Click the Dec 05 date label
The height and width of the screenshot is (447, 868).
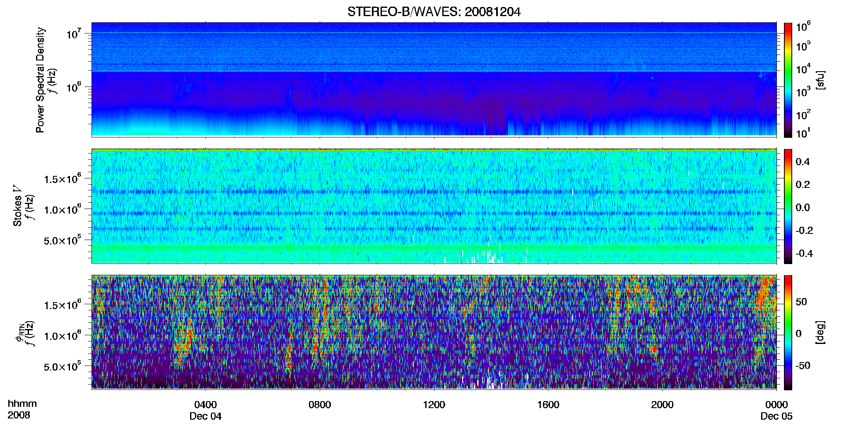pos(776,416)
